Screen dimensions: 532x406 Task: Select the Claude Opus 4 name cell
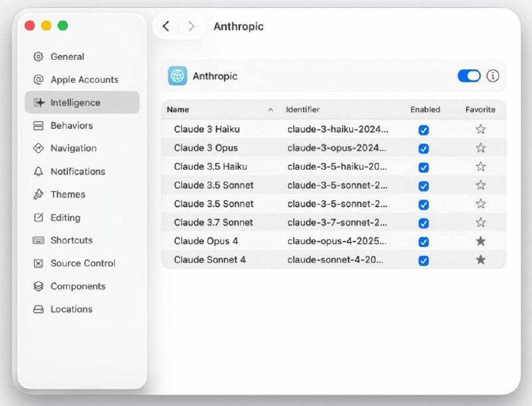206,241
